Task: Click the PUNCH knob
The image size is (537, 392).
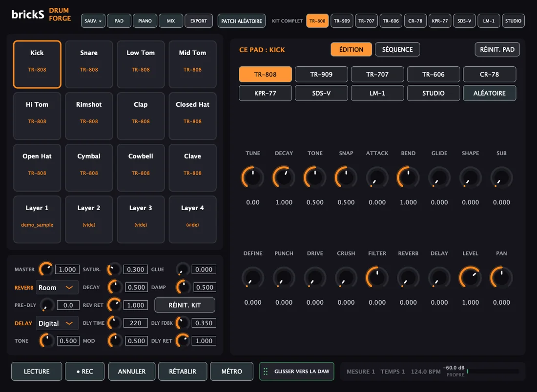Action: [x=284, y=277]
